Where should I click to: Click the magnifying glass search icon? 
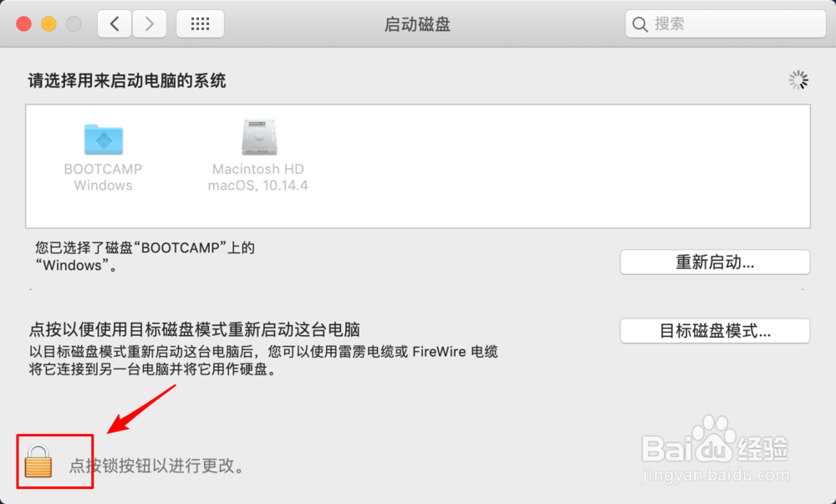(x=640, y=24)
